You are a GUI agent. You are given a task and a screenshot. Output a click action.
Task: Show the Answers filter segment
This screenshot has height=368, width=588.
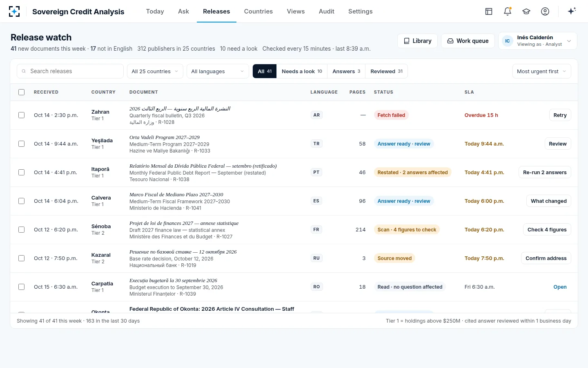[346, 71]
